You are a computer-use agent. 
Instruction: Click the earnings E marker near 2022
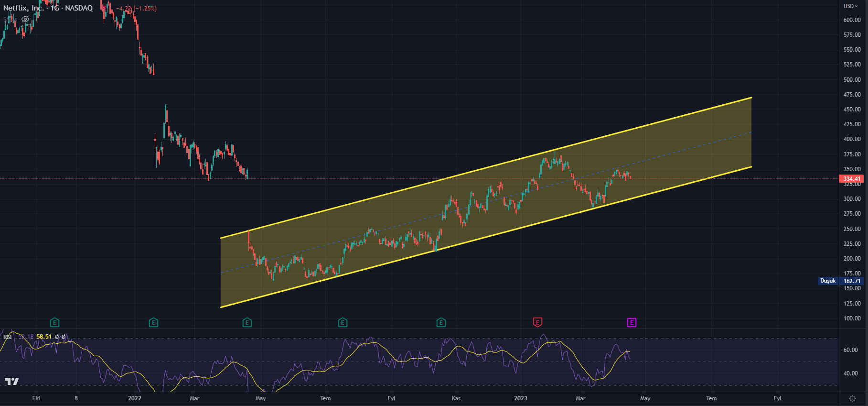coord(153,322)
